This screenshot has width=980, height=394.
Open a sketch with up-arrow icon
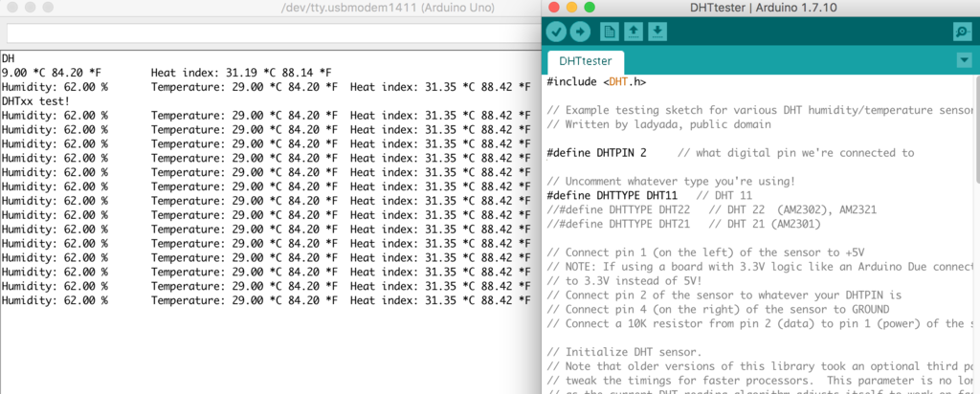(634, 32)
